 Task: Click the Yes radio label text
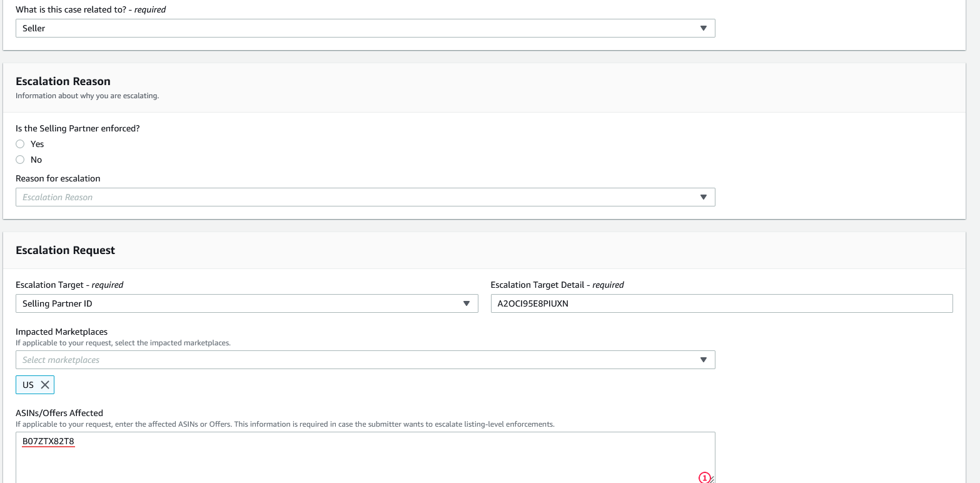(37, 144)
